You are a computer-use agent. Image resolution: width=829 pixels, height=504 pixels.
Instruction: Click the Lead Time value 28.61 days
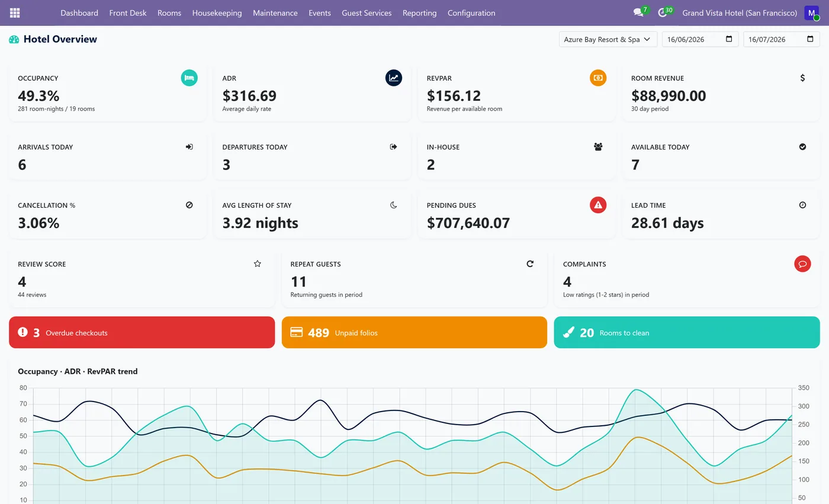pos(667,223)
